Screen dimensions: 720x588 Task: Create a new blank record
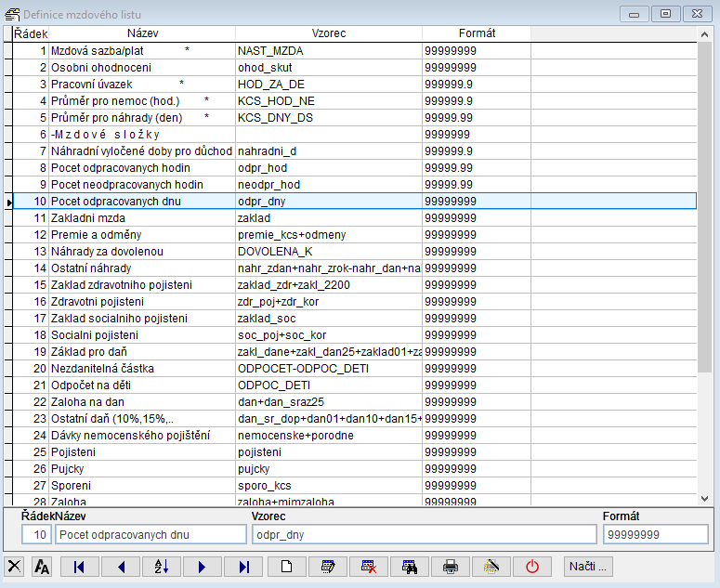click(x=286, y=567)
